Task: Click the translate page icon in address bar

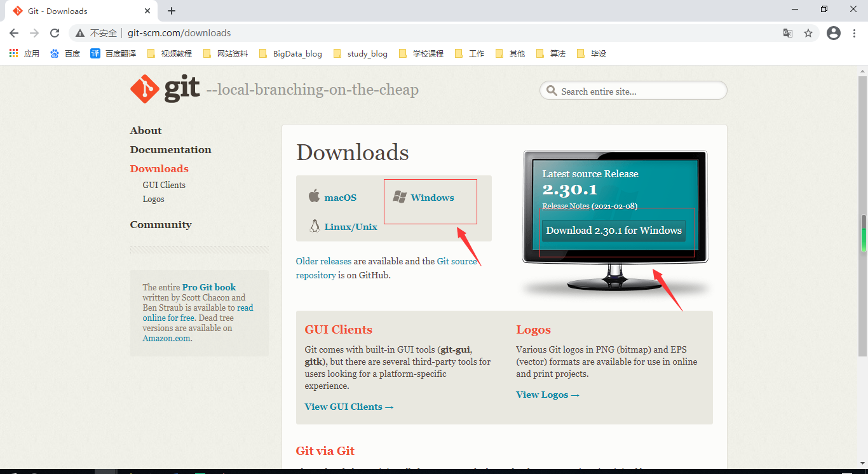Action: (787, 33)
